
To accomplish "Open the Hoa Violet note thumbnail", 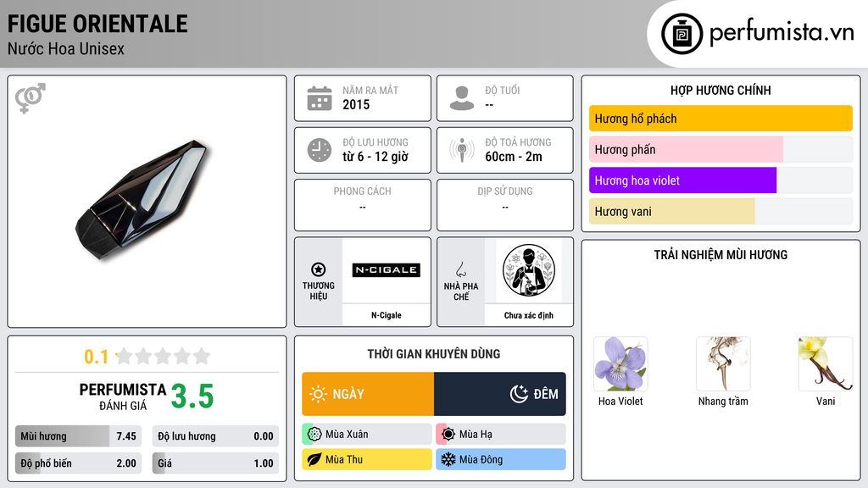I will (x=620, y=364).
